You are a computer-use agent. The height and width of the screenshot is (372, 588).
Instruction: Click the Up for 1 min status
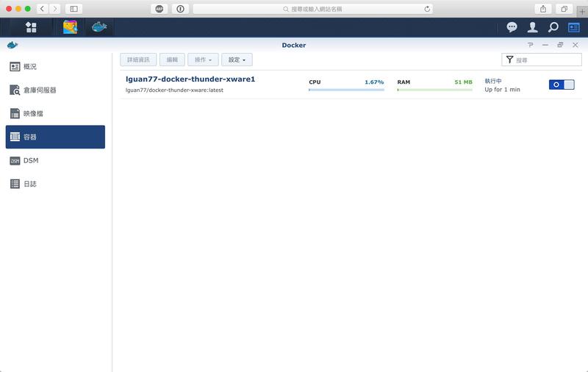[x=502, y=90]
